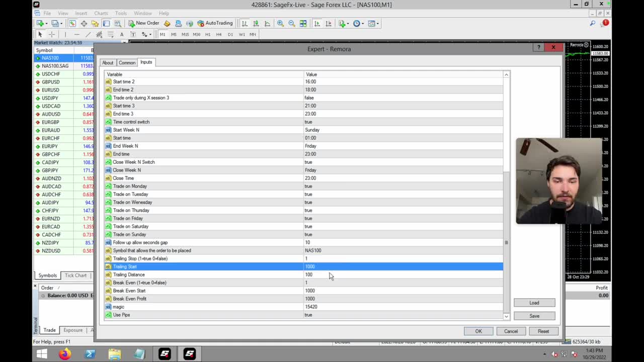Open the Strategy Tester icon
Image resolution: width=644 pixels, height=362 pixels.
(117, 23)
